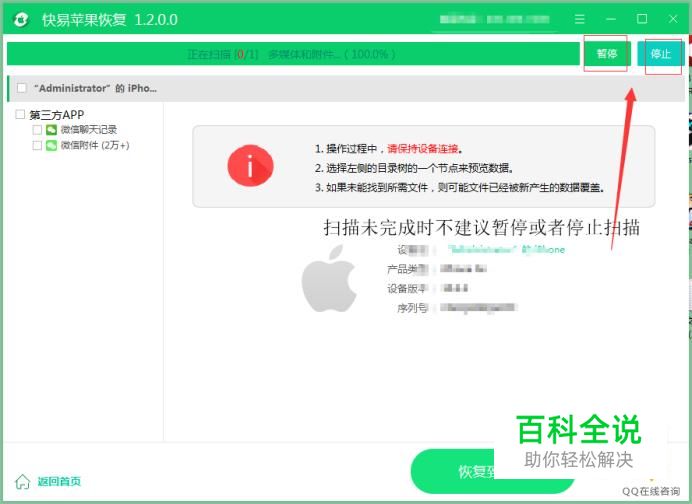This screenshot has width=692, height=504.
Task: Check the 微信聊天记录 checkbox
Action: coord(37,130)
